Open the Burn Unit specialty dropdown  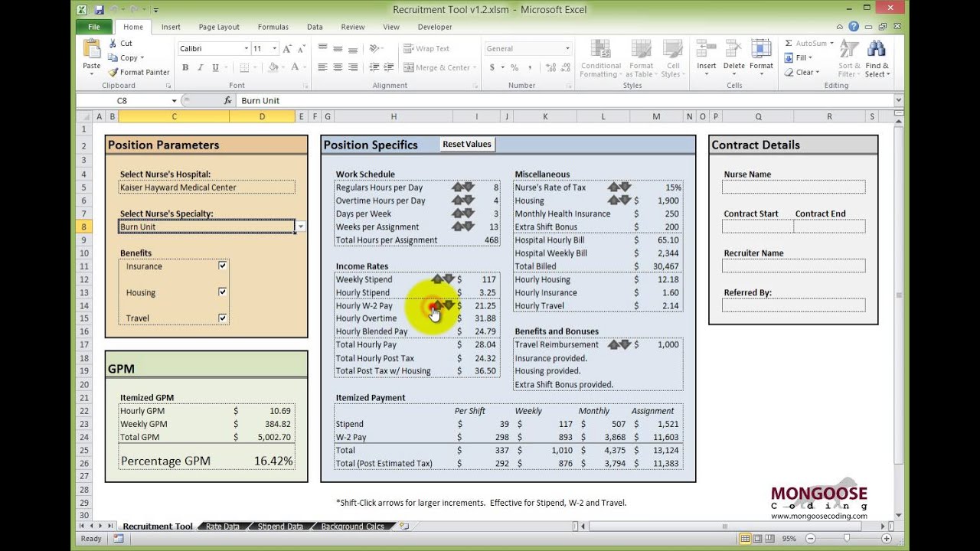tap(300, 227)
